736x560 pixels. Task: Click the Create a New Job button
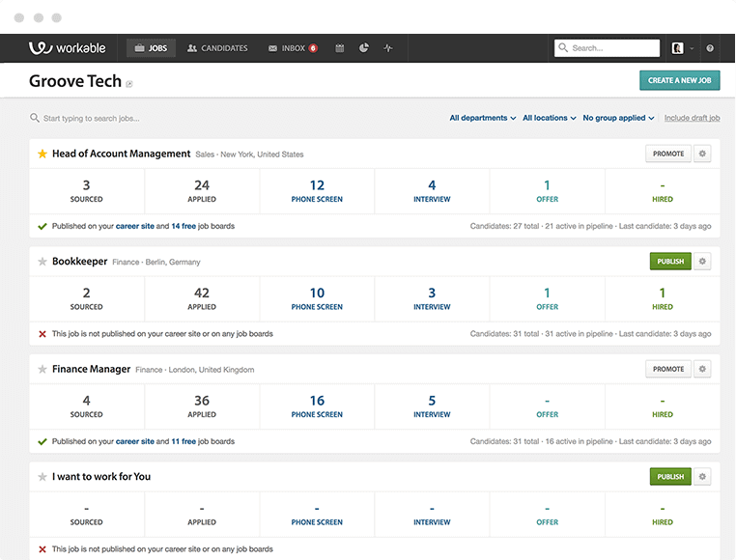click(x=679, y=80)
